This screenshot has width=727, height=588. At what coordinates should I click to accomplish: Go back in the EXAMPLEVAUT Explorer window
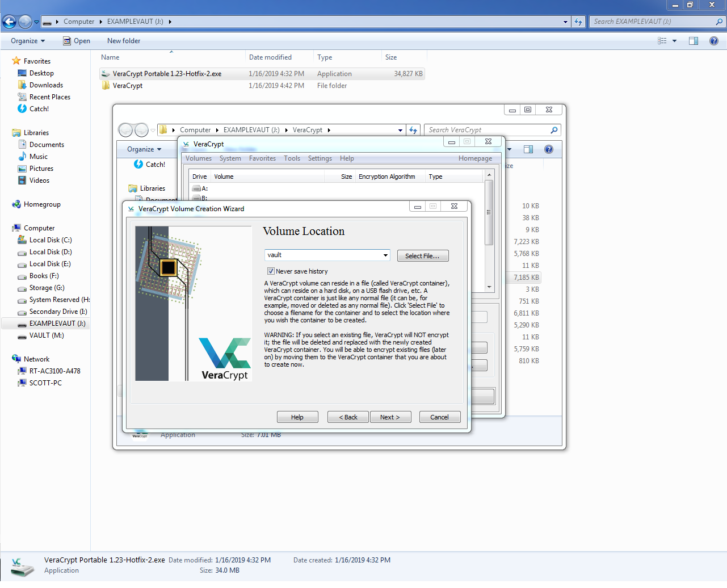click(9, 22)
